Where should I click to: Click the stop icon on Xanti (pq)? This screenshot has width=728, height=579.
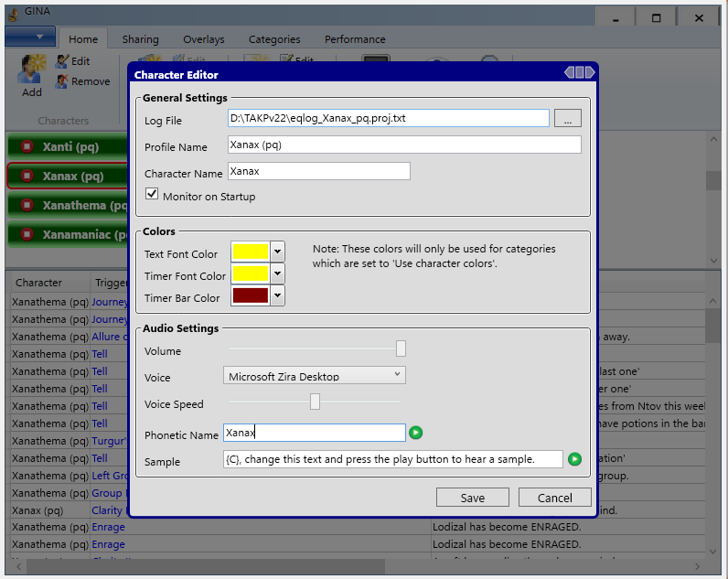(x=27, y=146)
